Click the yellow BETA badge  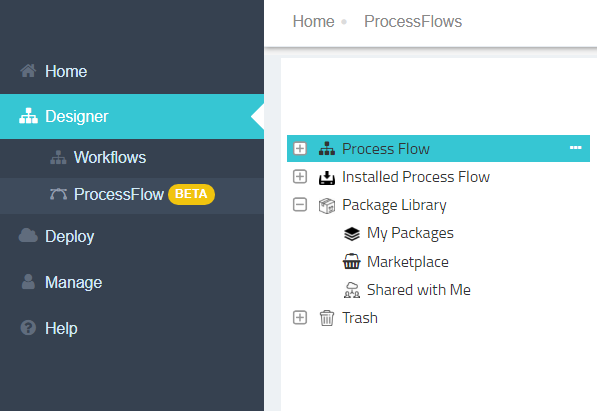click(x=191, y=194)
